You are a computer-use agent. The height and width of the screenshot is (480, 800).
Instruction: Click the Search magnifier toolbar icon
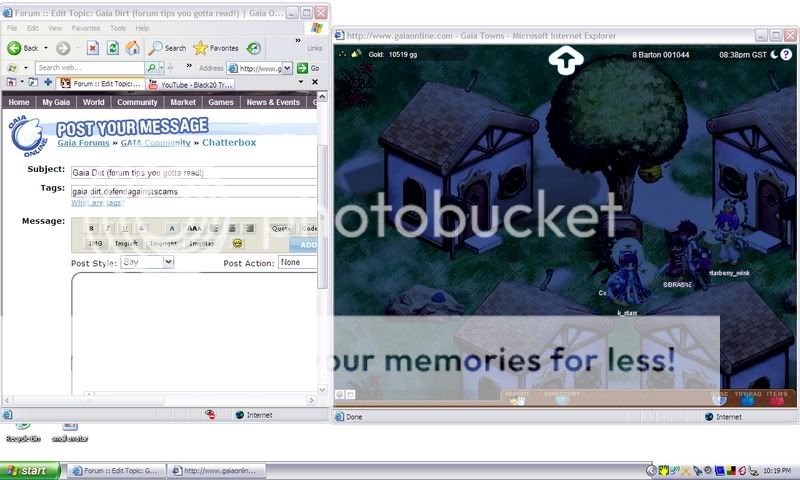pyautogui.click(x=155, y=48)
